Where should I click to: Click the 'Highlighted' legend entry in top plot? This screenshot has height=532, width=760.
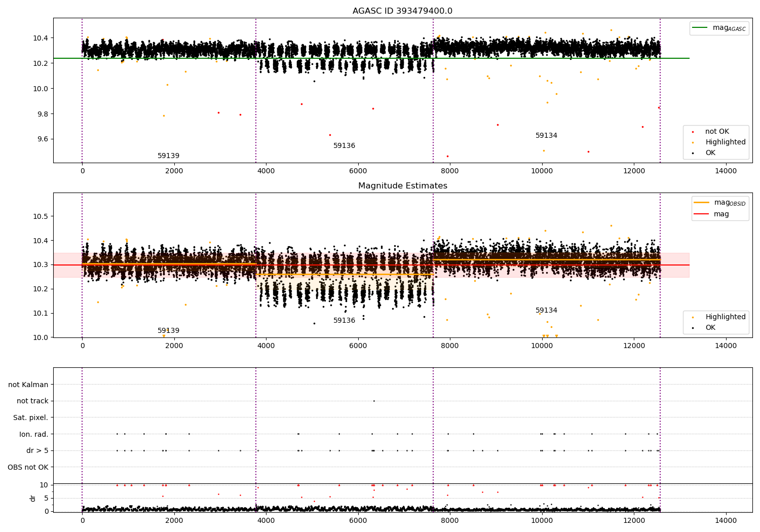(725, 142)
